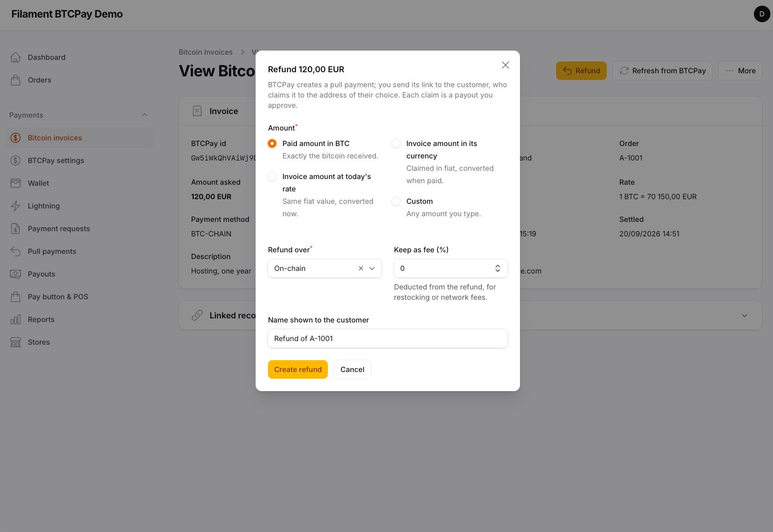This screenshot has height=532, width=773.
Task: Select Invoice amount in its currency radio
Action: click(x=396, y=143)
